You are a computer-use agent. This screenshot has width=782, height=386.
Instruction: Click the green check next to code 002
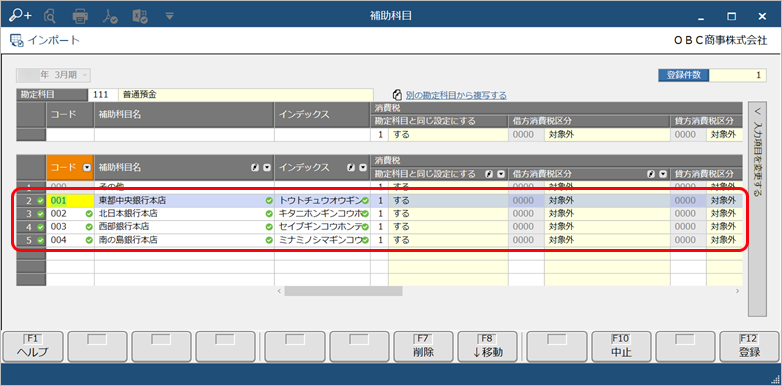click(x=89, y=214)
